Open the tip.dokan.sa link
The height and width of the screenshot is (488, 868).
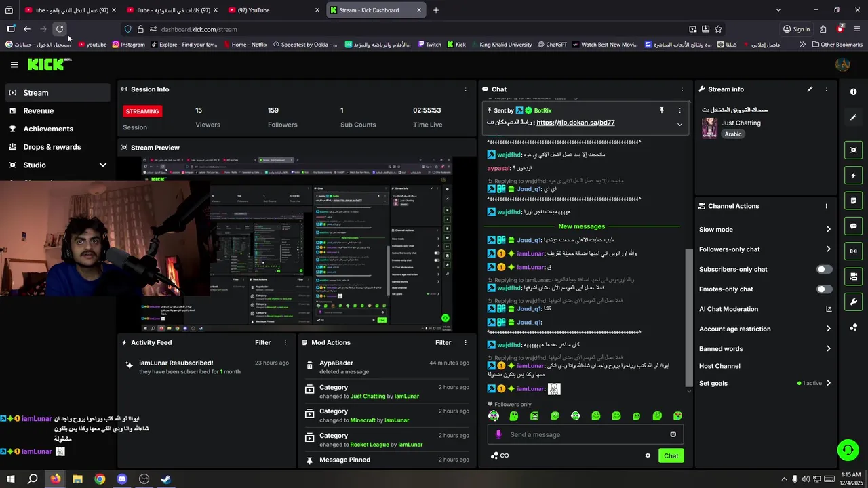(575, 123)
